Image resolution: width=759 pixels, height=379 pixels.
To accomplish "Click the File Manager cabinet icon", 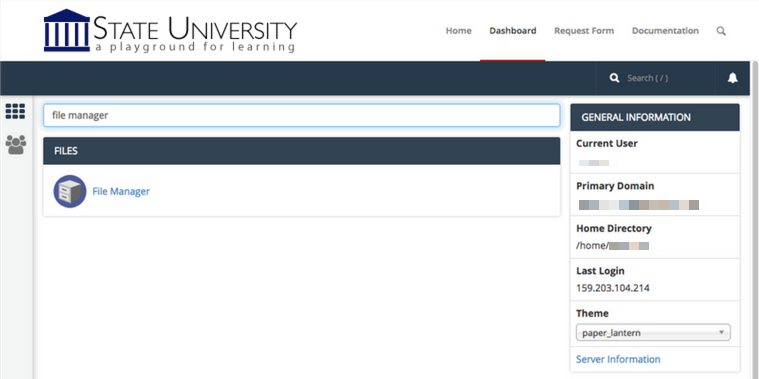I will 70,191.
